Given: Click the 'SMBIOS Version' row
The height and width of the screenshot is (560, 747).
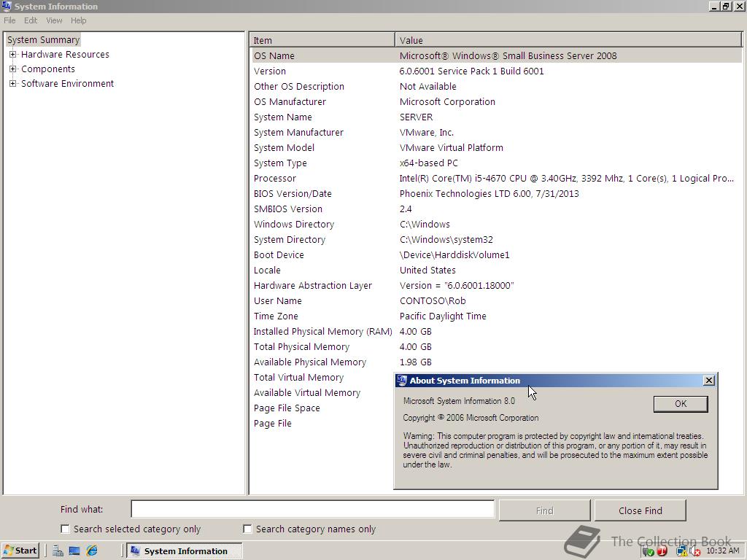Looking at the screenshot, I should pyautogui.click(x=496, y=209).
